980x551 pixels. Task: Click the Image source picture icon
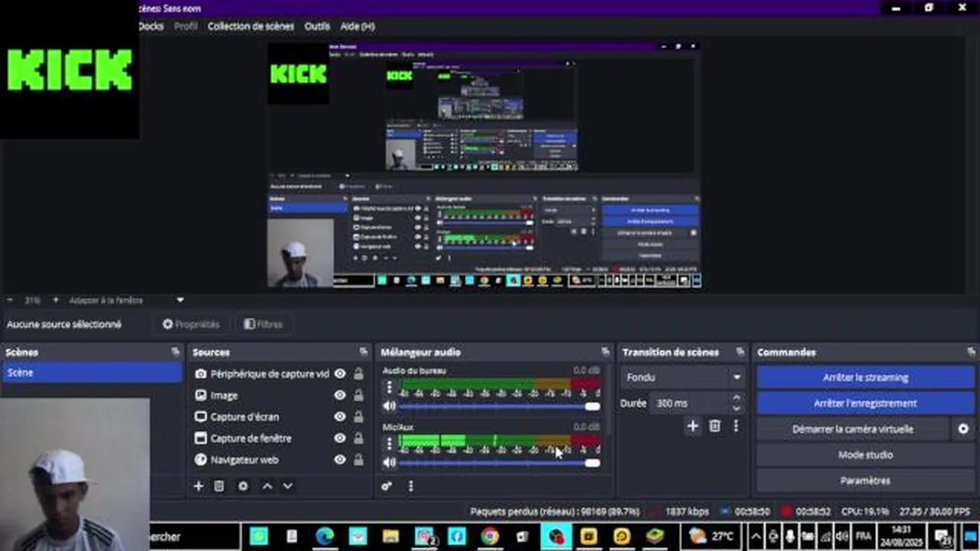click(x=201, y=396)
